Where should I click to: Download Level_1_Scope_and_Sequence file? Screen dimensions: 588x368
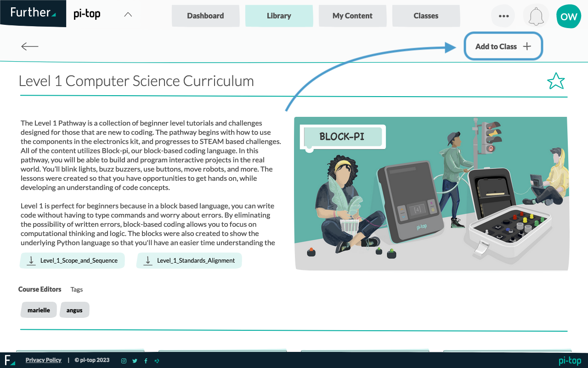pos(72,260)
